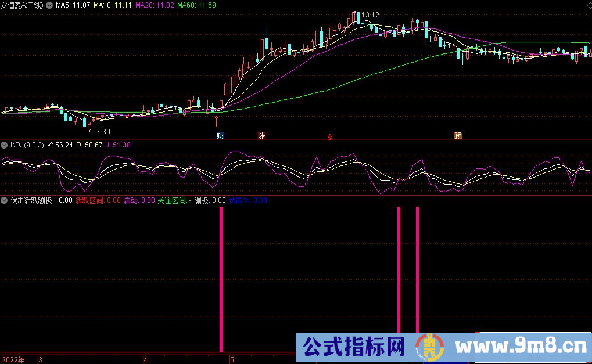Click the 启动: 0.00 label
592x364 pixels.
click(x=139, y=200)
